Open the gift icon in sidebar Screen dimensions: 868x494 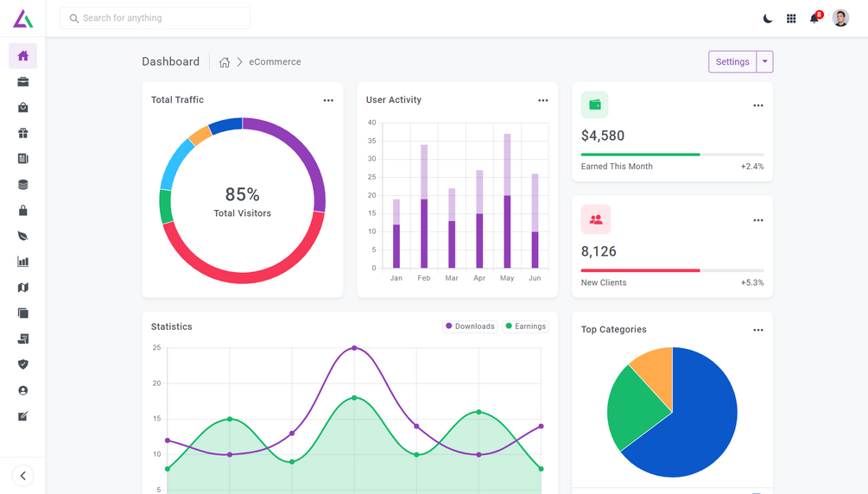22,133
